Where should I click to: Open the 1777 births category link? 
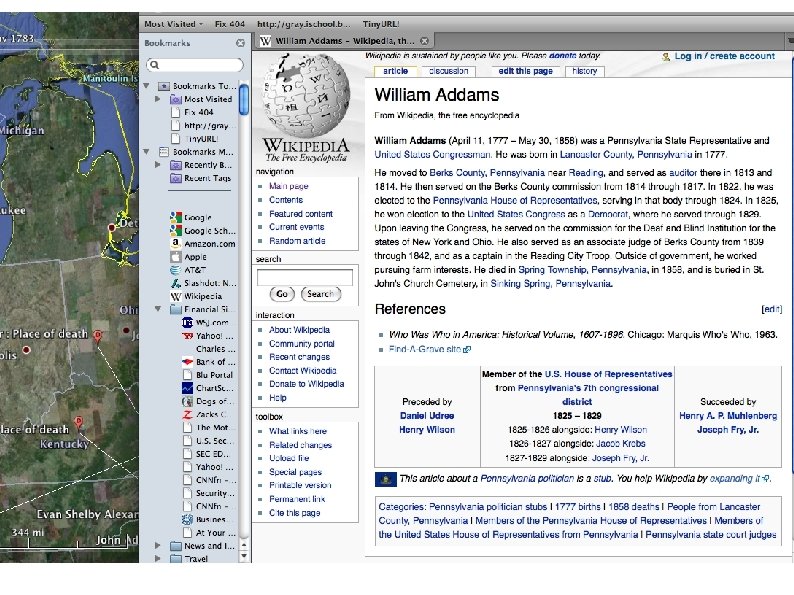[577, 507]
